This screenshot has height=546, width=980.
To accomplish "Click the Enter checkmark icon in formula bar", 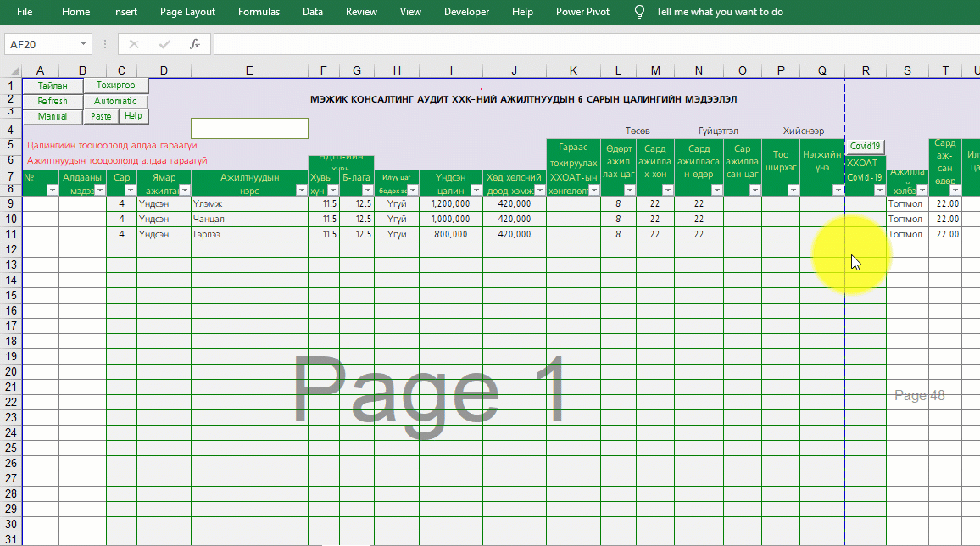I will (164, 44).
